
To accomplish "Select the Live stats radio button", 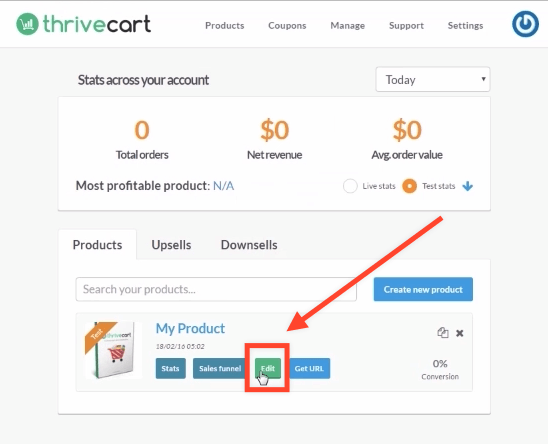I will coord(350,186).
